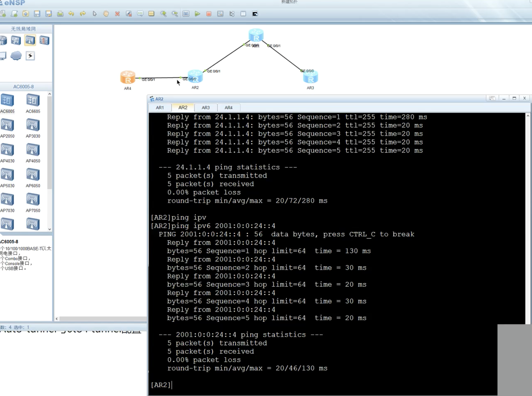Zoom in on the topology canvas
This screenshot has width=532, height=396.
pos(163,14)
